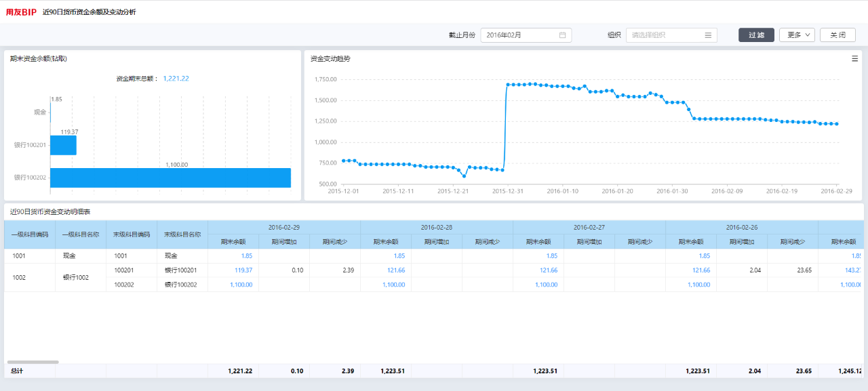Click the 用友BIP logo
The width and height of the screenshot is (868, 391).
[x=21, y=12]
